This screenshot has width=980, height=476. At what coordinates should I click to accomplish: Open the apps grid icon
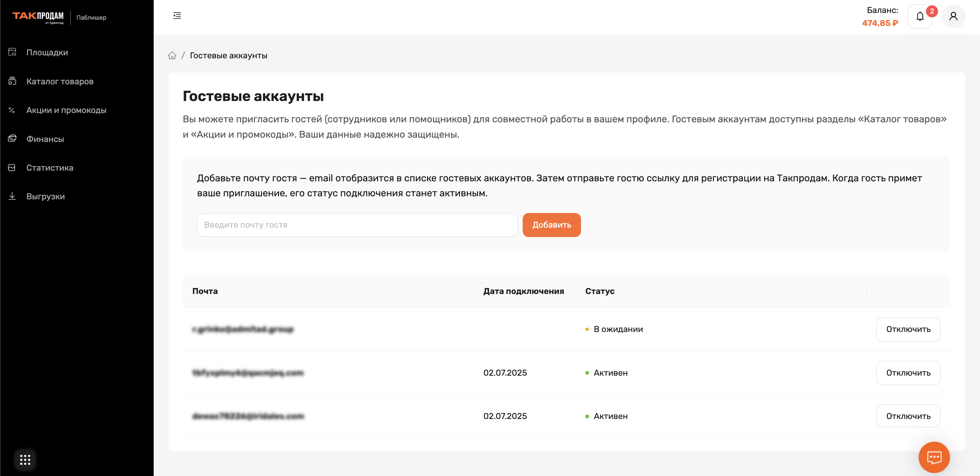click(x=25, y=460)
